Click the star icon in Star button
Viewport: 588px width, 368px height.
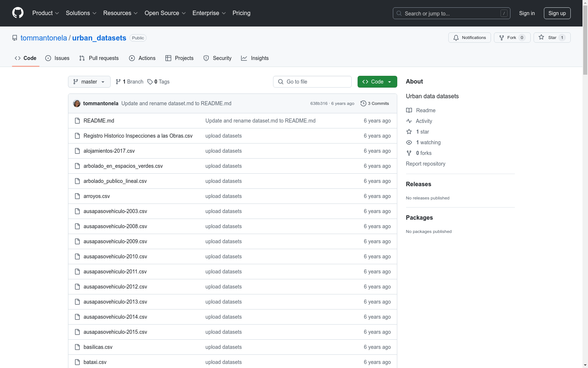(x=541, y=37)
